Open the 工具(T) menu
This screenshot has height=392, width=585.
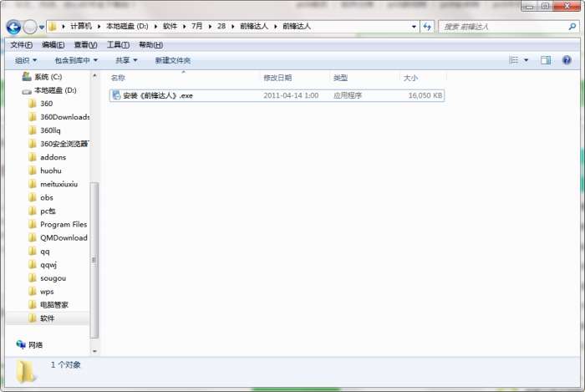click(118, 45)
